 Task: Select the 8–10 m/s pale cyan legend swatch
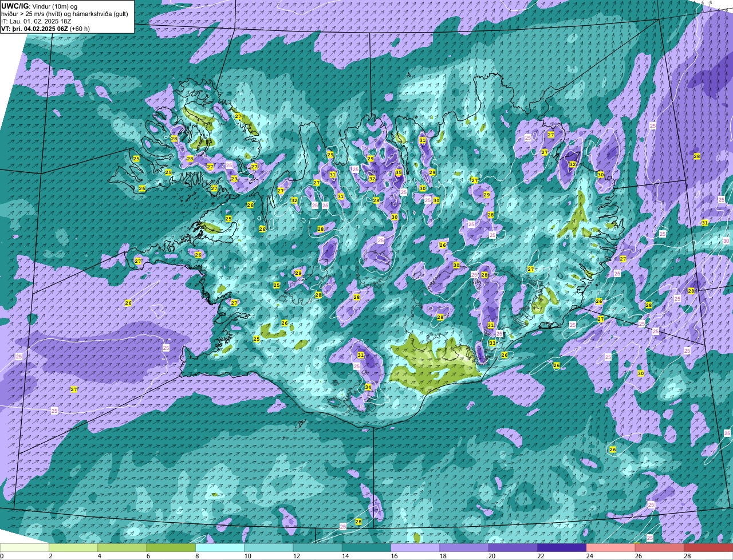click(220, 548)
